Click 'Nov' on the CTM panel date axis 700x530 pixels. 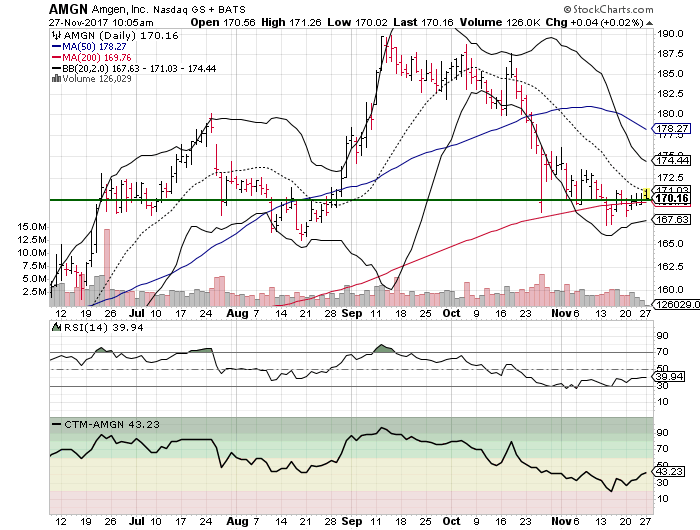coord(562,521)
